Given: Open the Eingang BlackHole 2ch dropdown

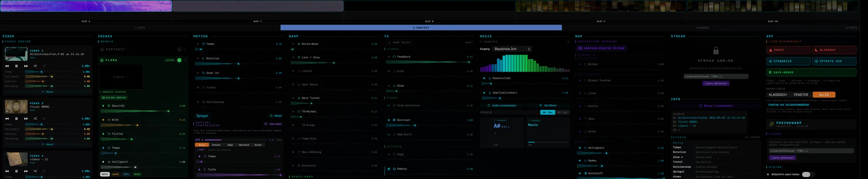Looking at the screenshot, I should point(512,49).
